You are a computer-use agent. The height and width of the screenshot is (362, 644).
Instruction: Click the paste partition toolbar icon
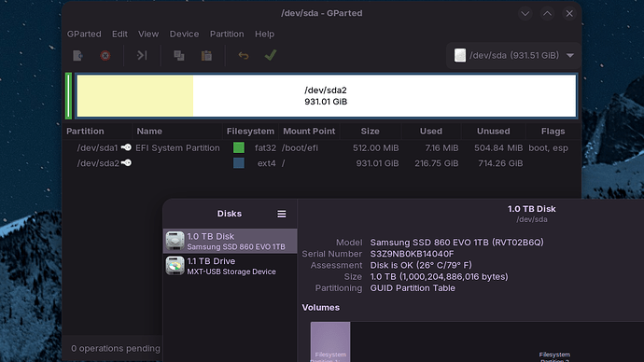tap(206, 55)
